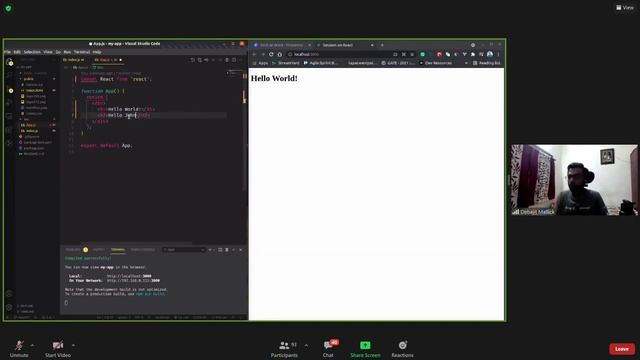The width and height of the screenshot is (640, 360).
Task: Reload the localhost page in browser
Action: pos(271,54)
